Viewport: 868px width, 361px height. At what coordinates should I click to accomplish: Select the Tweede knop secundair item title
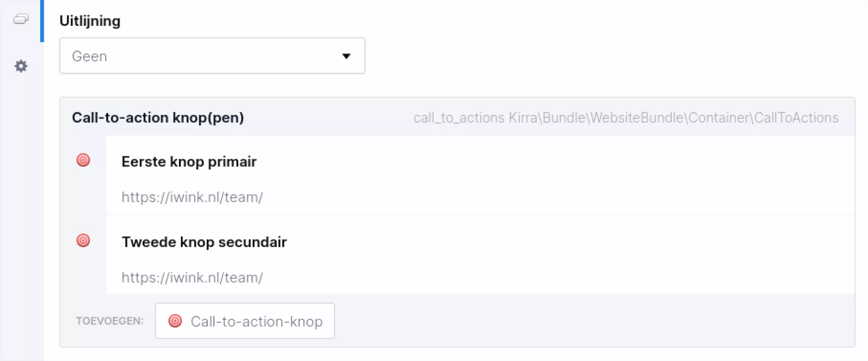pyautogui.click(x=204, y=242)
